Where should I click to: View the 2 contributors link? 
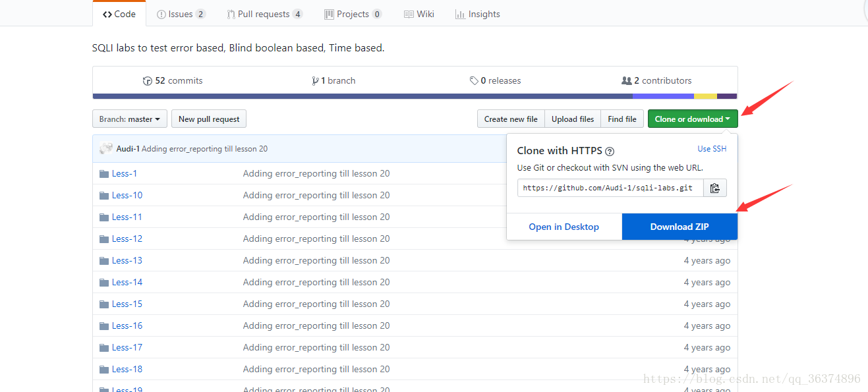tap(657, 80)
